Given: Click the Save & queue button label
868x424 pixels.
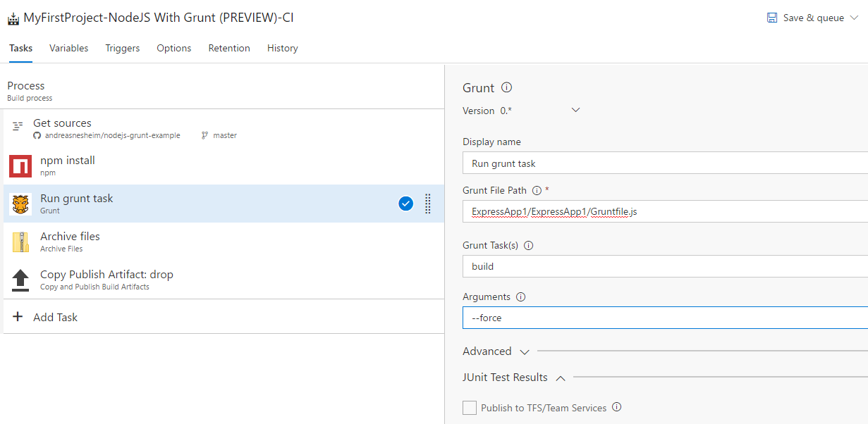Looking at the screenshot, I should pos(814,18).
